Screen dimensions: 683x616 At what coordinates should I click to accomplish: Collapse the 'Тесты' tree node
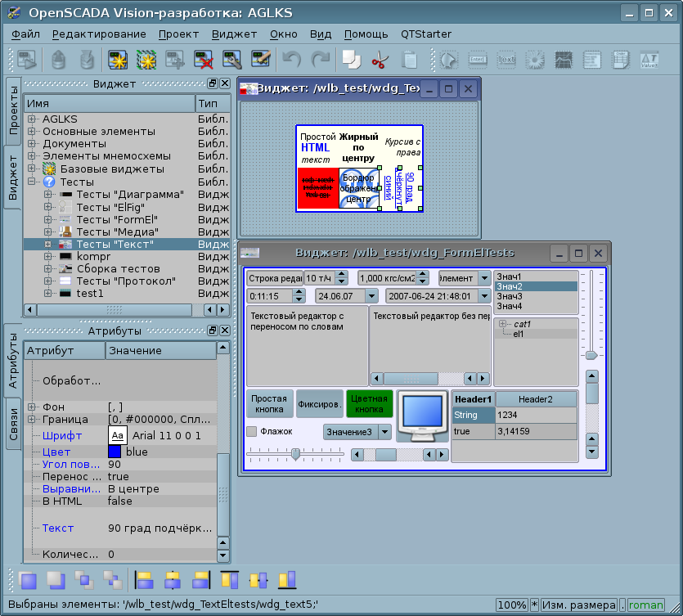(32, 182)
